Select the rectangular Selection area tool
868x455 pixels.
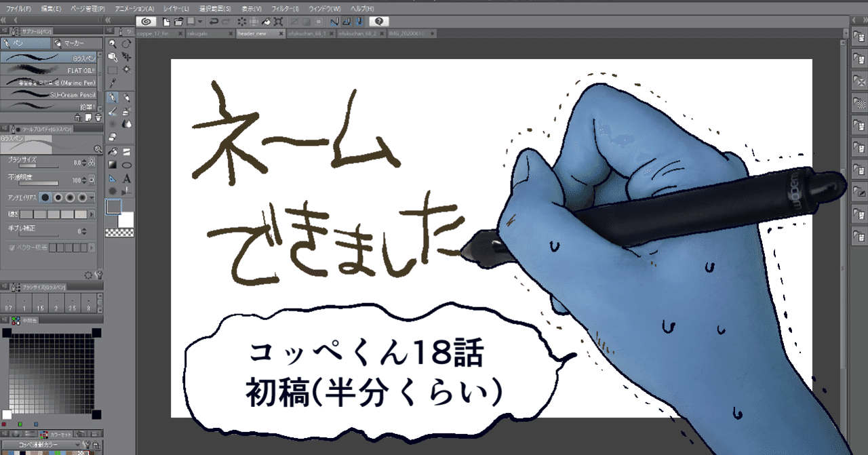coord(113,70)
